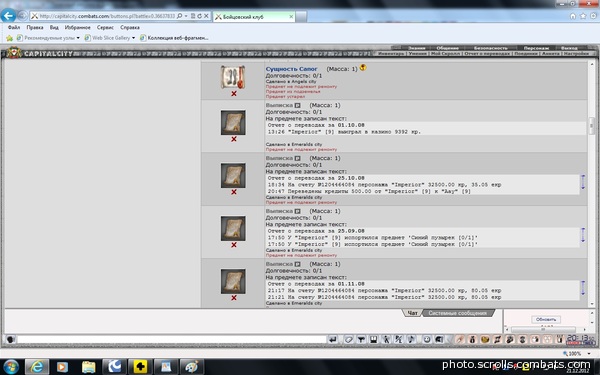
Task: Open the Отчет о переводах submenu link
Action: [x=488, y=54]
